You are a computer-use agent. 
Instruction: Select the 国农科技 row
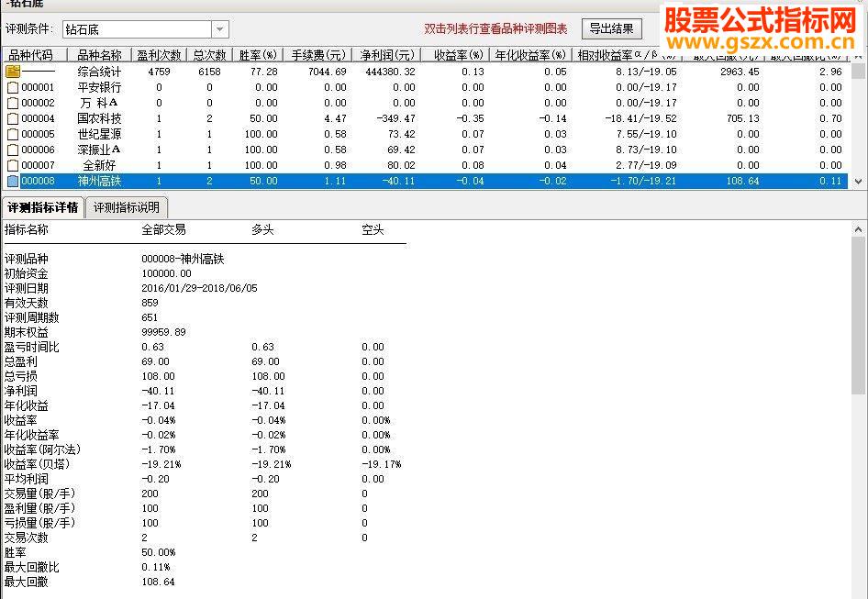(425, 118)
